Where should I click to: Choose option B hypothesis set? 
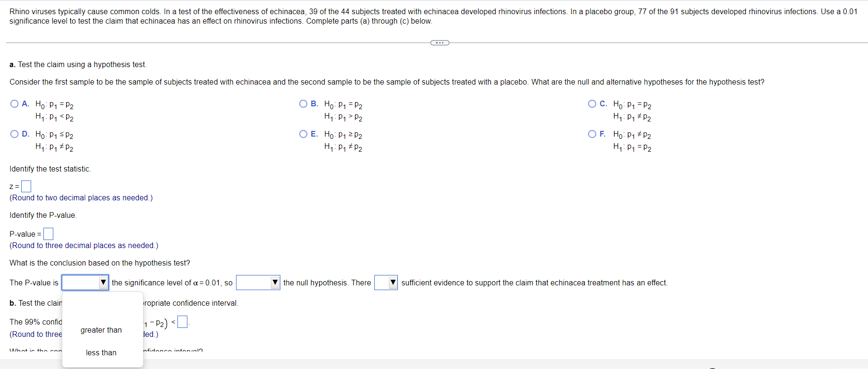pyautogui.click(x=303, y=104)
